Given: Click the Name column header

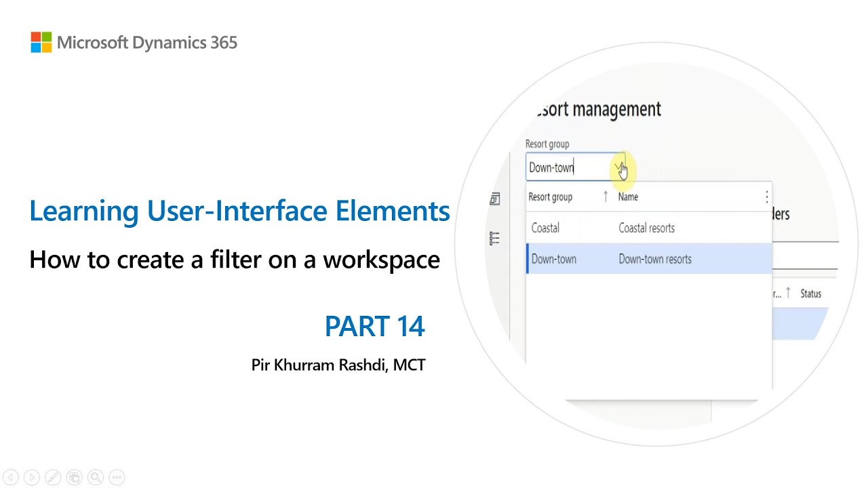Looking at the screenshot, I should click(628, 197).
